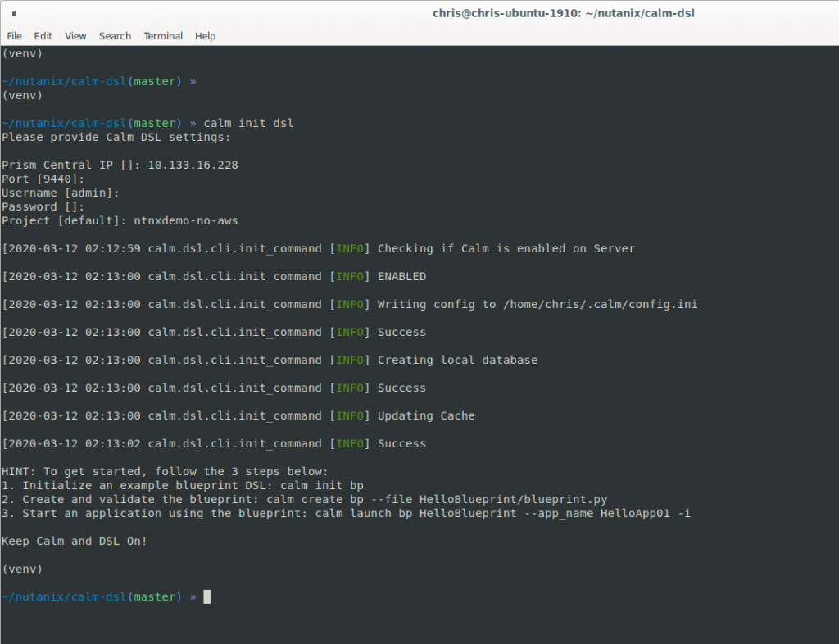Image resolution: width=839 pixels, height=644 pixels.
Task: Click 'Creating local database' log message
Action: [x=457, y=360]
